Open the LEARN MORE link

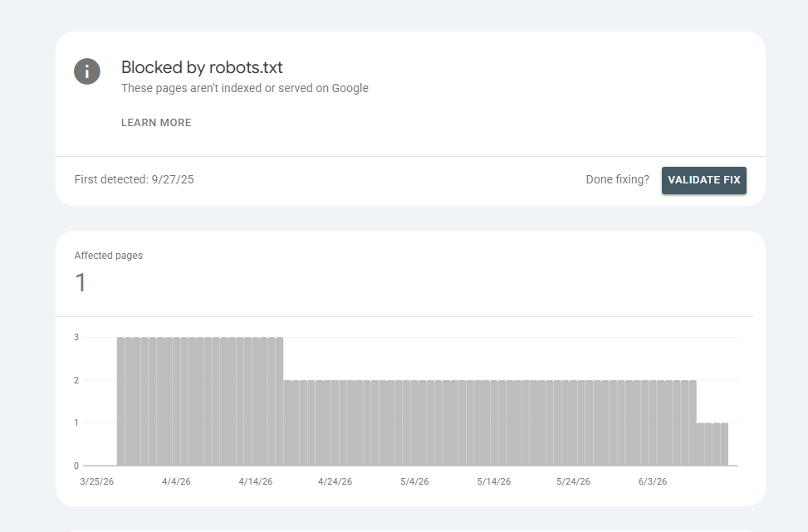pyautogui.click(x=156, y=123)
